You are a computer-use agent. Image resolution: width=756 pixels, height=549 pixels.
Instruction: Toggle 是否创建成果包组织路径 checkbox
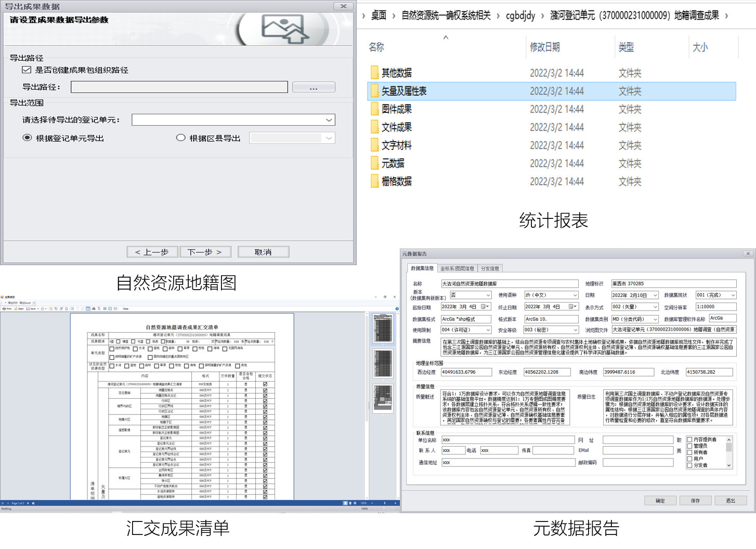pos(27,70)
